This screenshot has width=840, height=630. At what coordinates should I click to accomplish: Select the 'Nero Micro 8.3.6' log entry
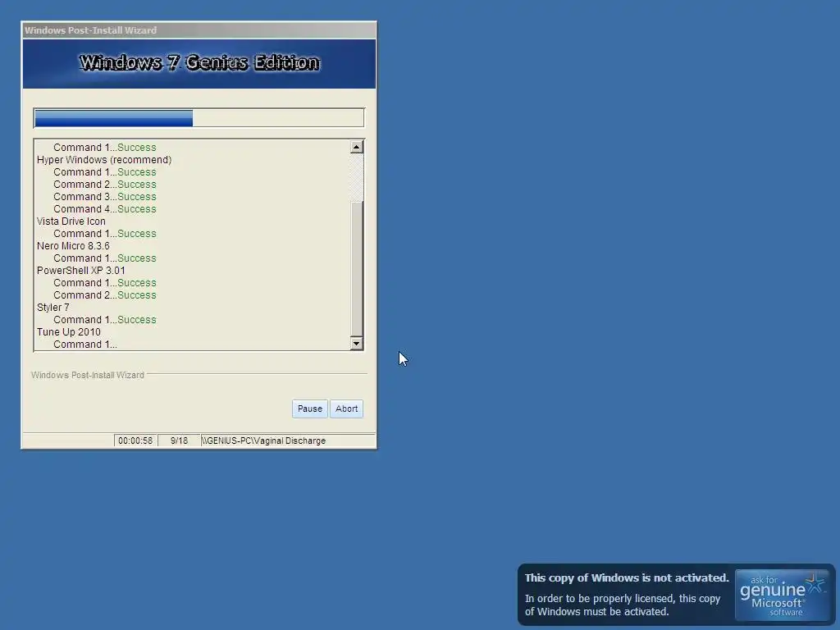[x=73, y=246]
